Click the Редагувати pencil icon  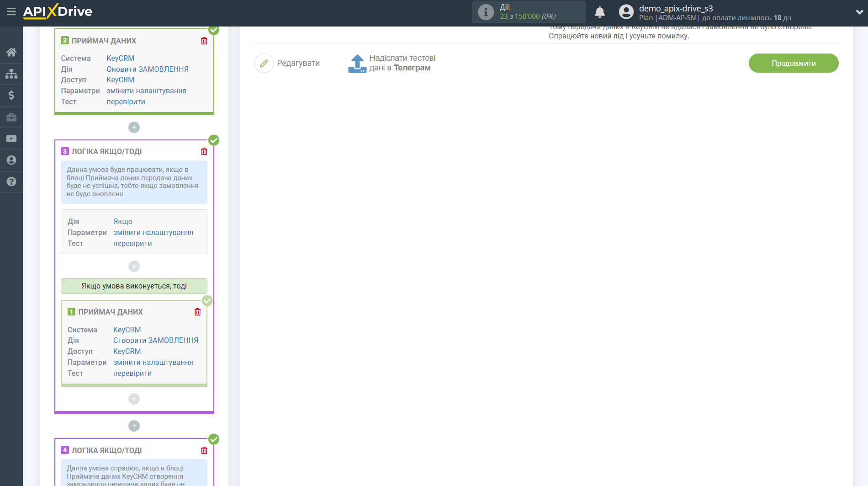pyautogui.click(x=264, y=63)
